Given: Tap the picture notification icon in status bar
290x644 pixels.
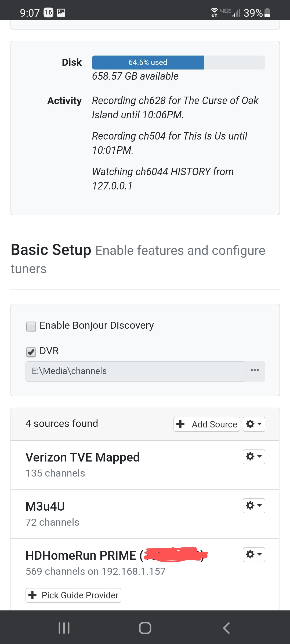Looking at the screenshot, I should [x=61, y=12].
